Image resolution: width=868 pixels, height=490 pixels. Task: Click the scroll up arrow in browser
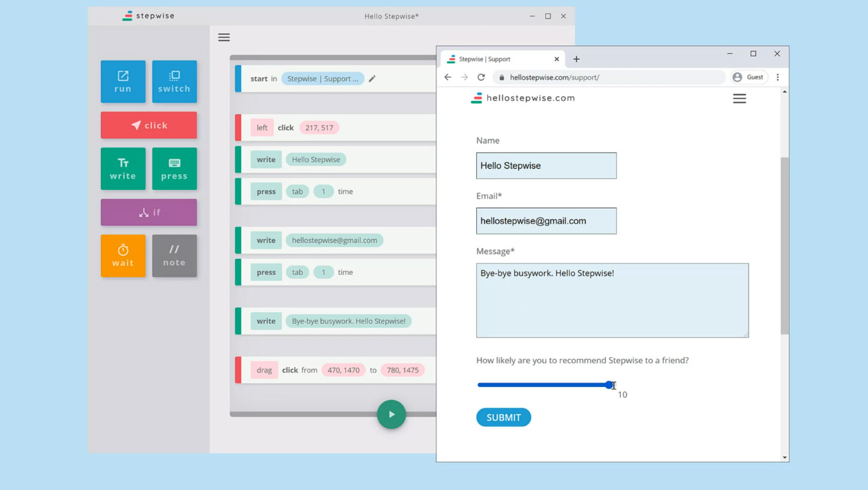[x=784, y=92]
